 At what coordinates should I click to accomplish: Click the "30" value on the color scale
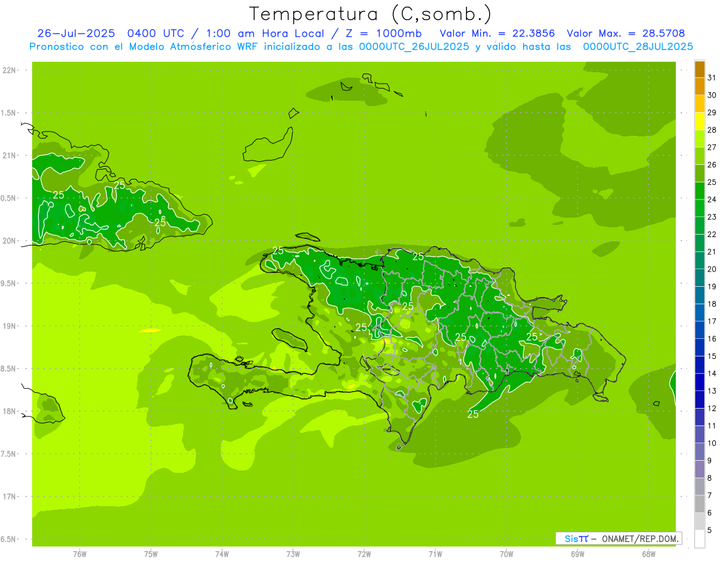click(x=712, y=95)
